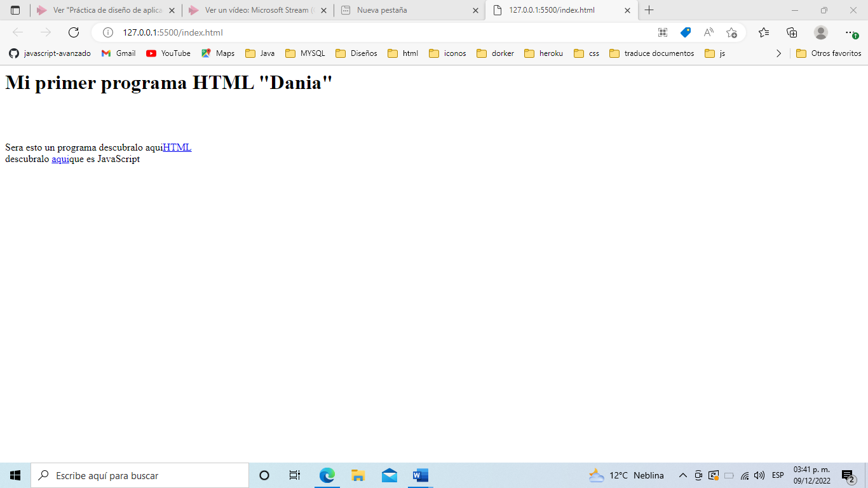Open the MYSQL bookmarks folder
Viewport: 868px width, 488px height.
point(305,53)
